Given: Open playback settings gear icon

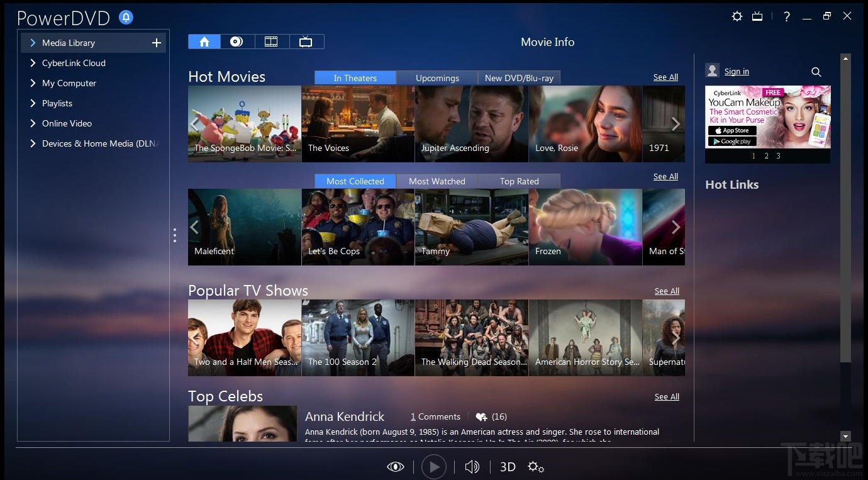Looking at the screenshot, I should click(536, 467).
